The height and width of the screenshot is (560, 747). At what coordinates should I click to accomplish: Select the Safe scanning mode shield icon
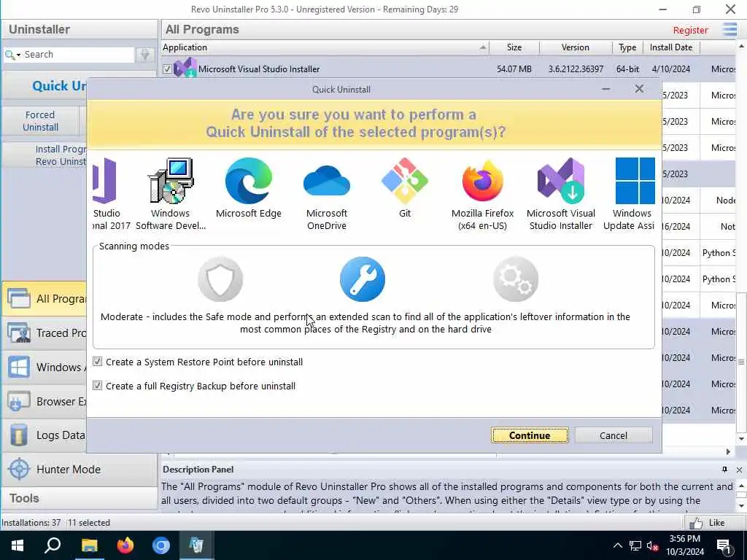pos(220,279)
